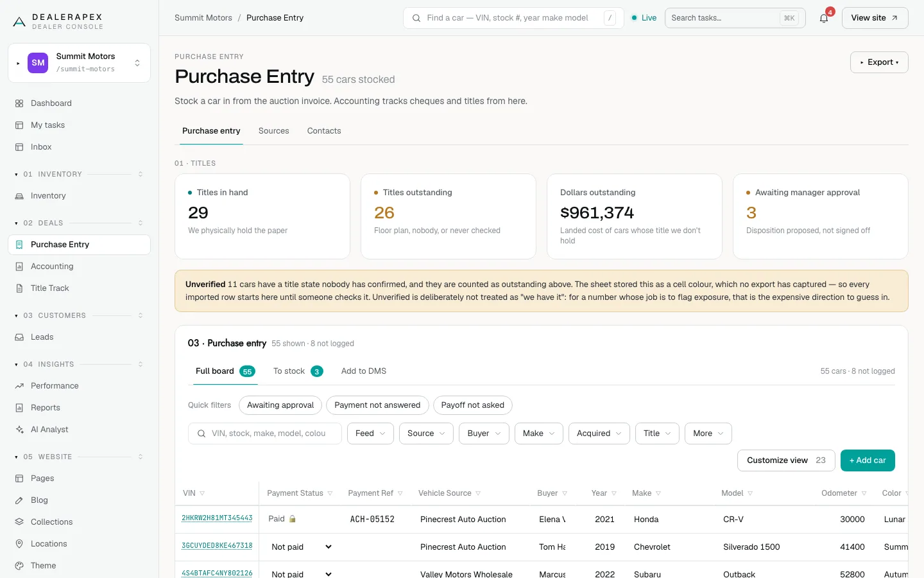
Task: Open the Source filter dropdown
Action: (426, 433)
